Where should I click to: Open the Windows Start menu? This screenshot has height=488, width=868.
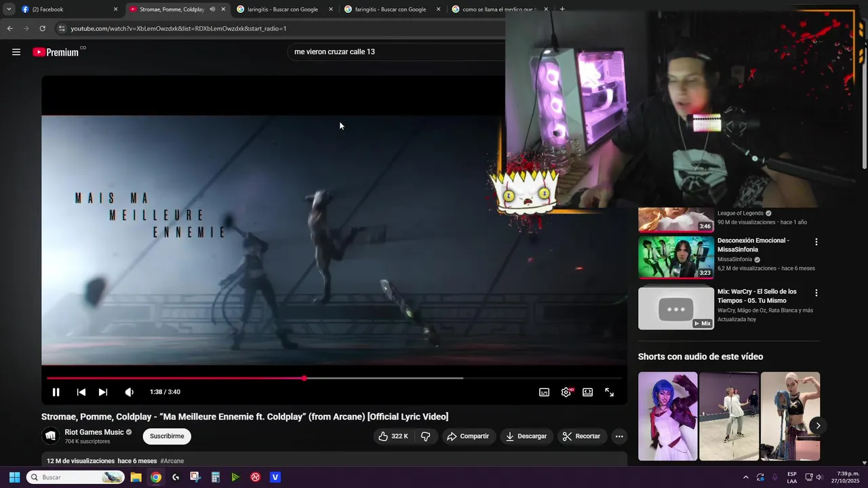14,477
